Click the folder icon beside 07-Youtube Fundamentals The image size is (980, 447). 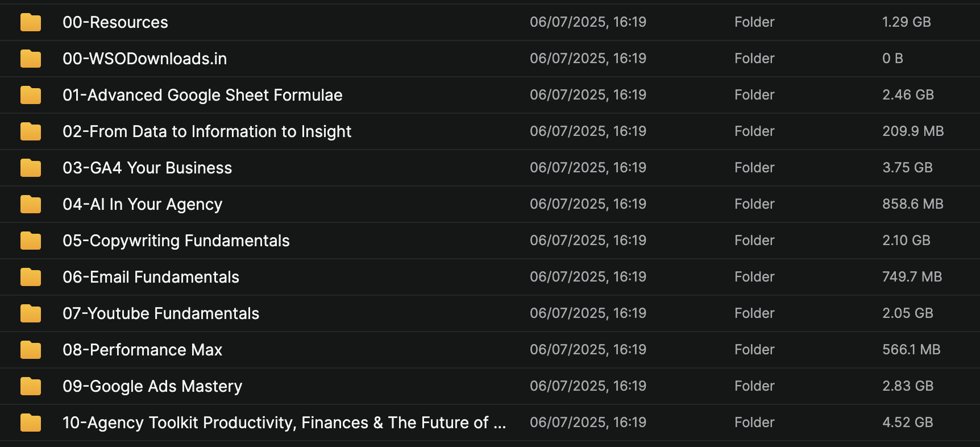[31, 313]
